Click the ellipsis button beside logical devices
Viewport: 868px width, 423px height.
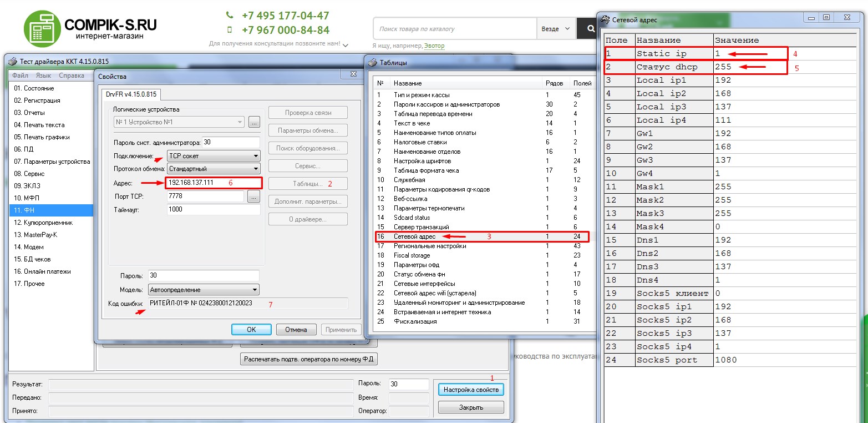(254, 122)
